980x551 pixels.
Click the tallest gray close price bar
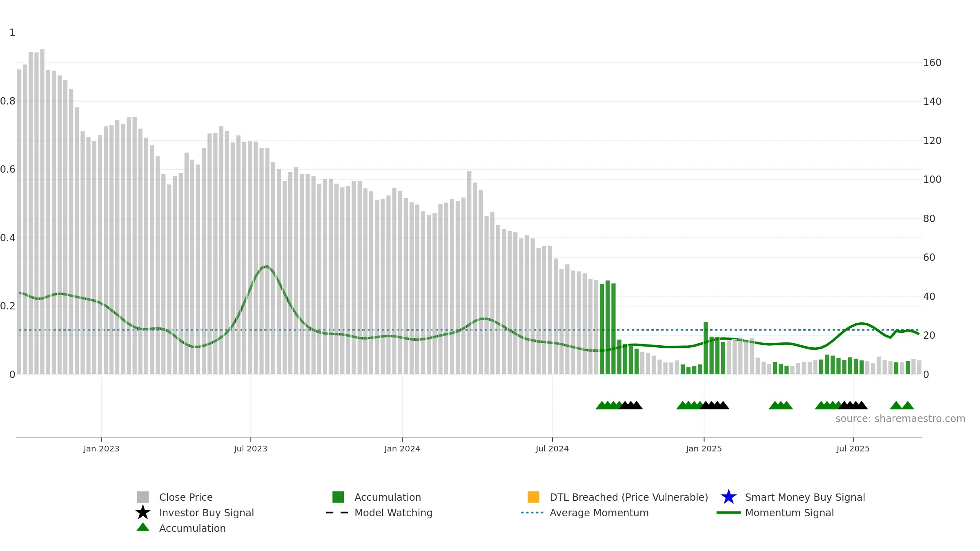click(x=42, y=211)
